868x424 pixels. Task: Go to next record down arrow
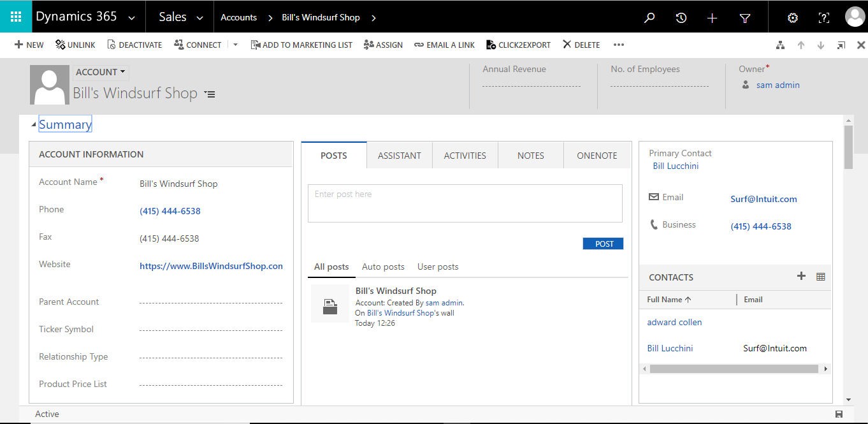coord(821,45)
